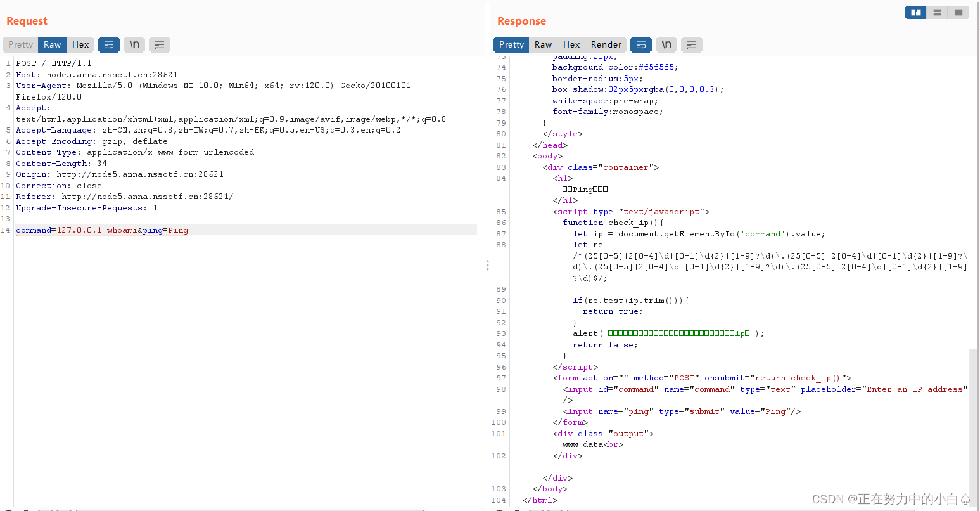This screenshot has height=511, width=980.
Task: Toggle word wrap in the Request pane
Action: coord(109,44)
